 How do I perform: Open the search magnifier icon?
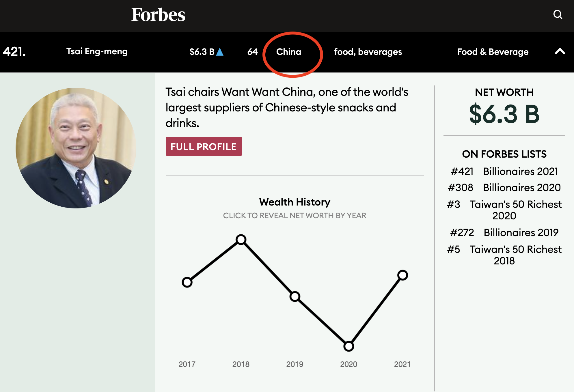point(558,14)
